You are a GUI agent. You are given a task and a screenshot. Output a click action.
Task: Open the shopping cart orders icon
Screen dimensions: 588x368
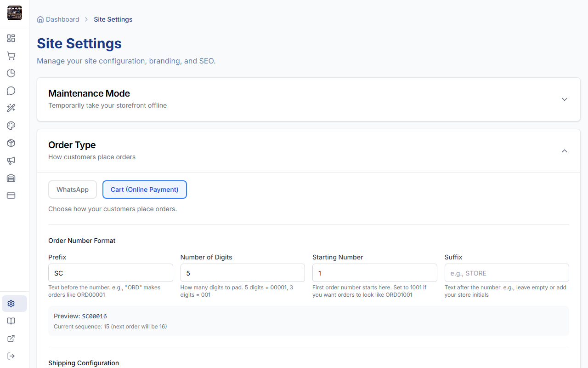pos(11,56)
